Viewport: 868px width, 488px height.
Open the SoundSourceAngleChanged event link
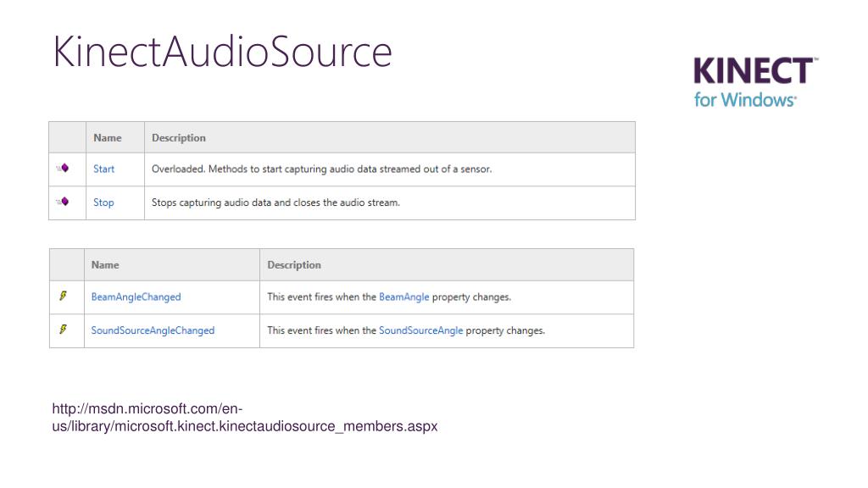point(153,330)
